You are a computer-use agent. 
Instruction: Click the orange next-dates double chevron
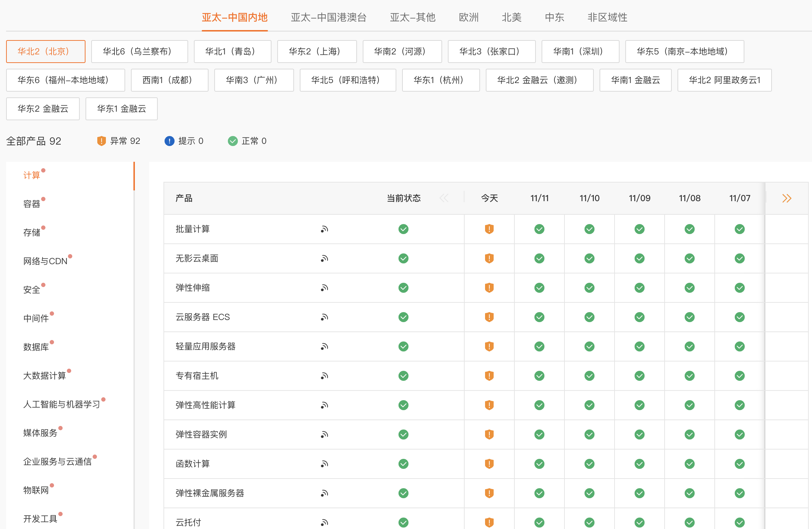787,198
